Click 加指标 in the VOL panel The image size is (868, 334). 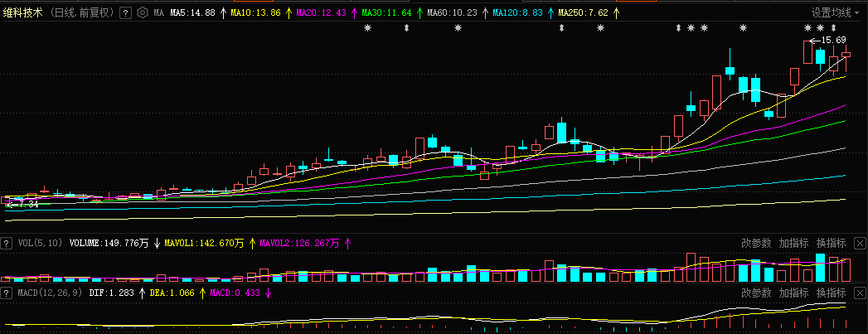(794, 243)
